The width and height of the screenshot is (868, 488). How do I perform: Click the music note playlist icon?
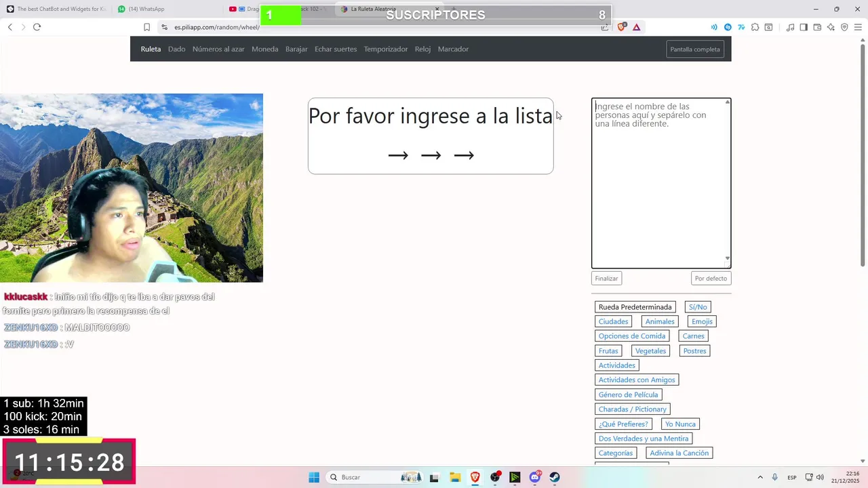pos(790,27)
